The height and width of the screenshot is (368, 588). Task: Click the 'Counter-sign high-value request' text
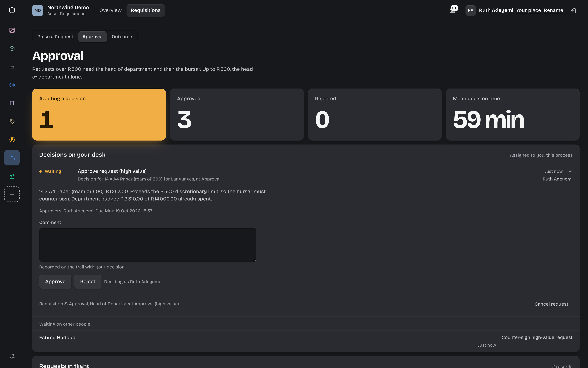(x=537, y=337)
